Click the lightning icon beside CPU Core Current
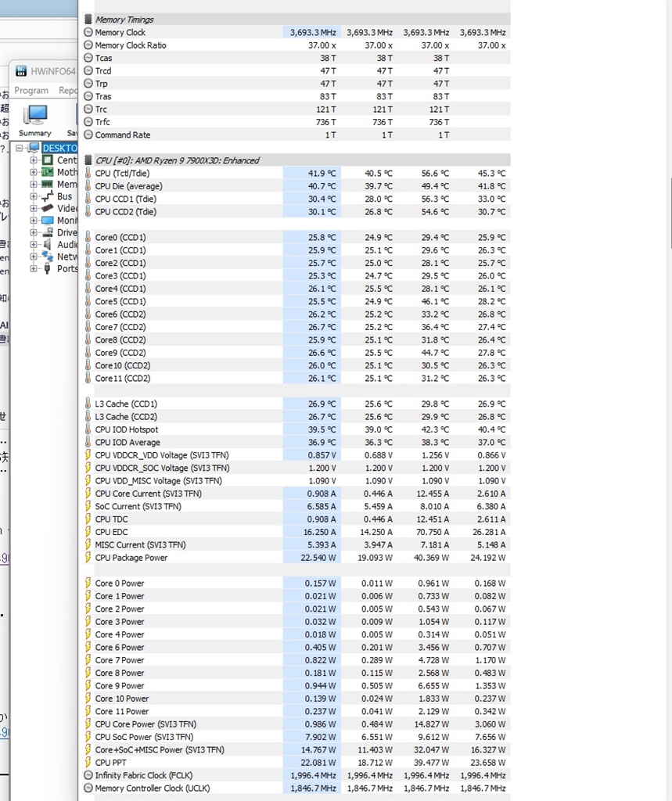This screenshot has width=672, height=801. 88,494
